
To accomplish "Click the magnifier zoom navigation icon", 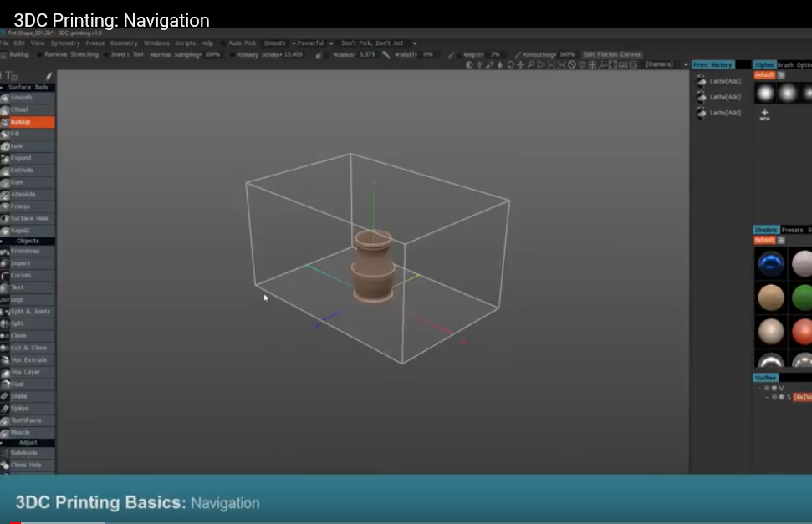I will coord(531,64).
